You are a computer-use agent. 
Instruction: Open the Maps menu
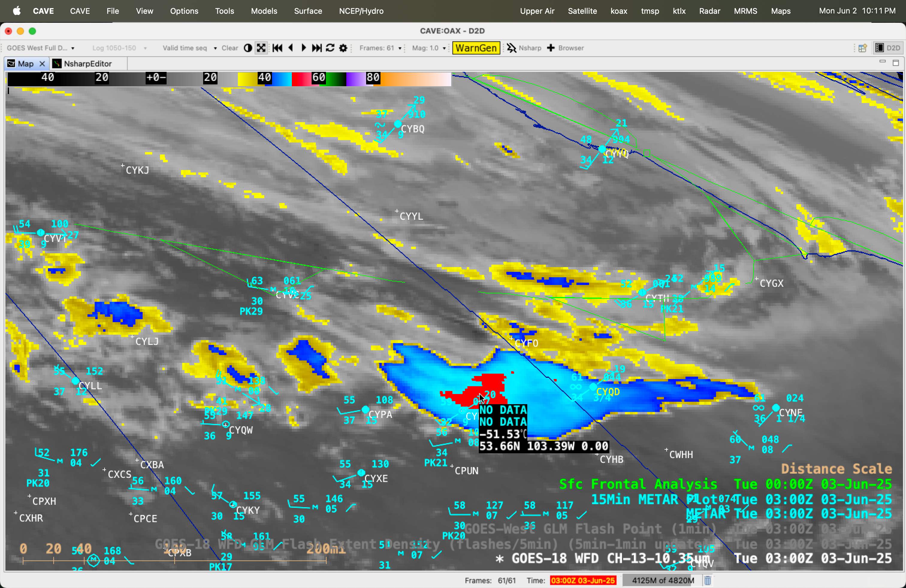(781, 11)
